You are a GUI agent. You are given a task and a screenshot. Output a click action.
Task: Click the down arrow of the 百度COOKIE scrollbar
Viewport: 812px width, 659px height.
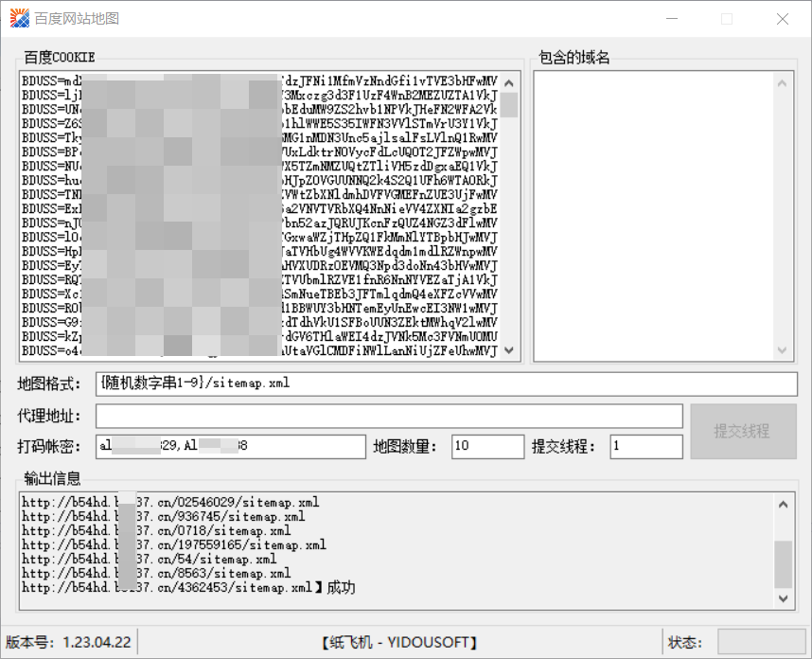coord(509,350)
